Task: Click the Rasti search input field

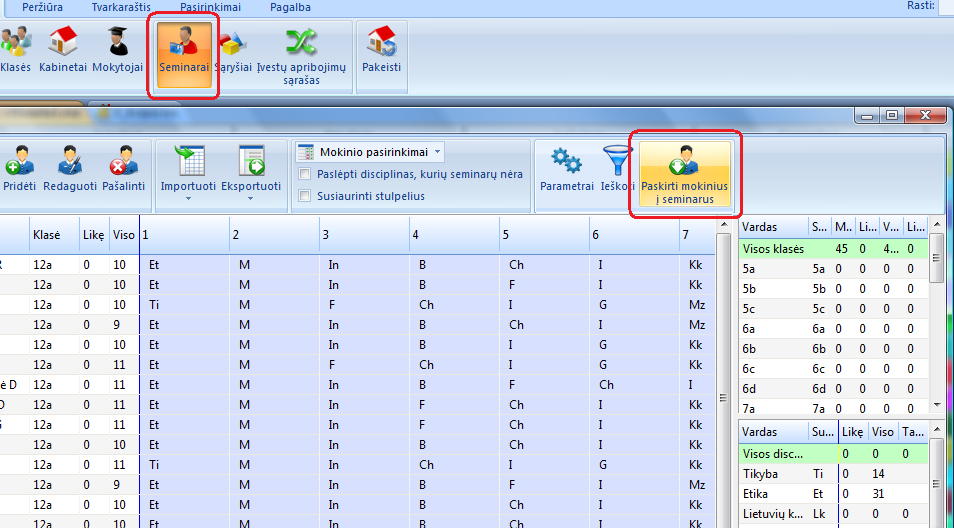Action: (946, 7)
